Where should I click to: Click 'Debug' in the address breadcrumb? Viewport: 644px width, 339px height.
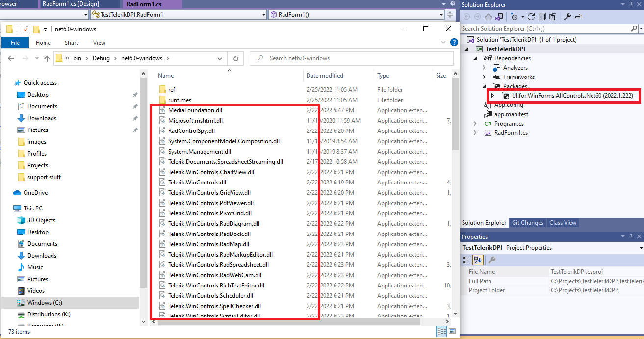click(102, 58)
